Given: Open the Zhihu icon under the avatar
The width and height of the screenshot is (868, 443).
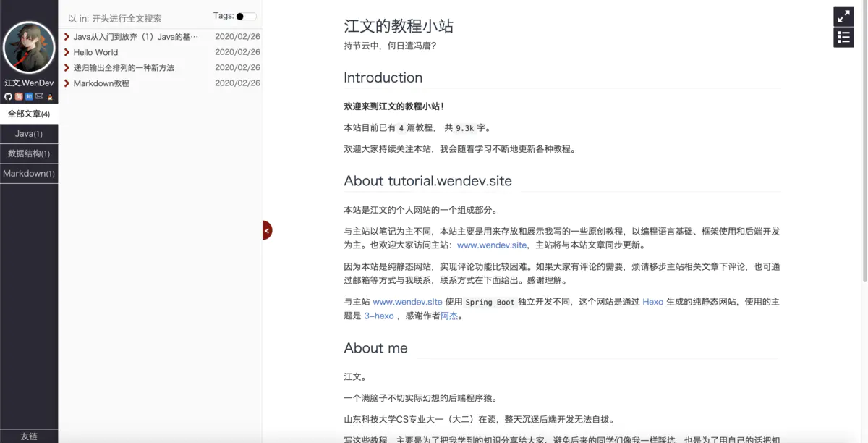Looking at the screenshot, I should [29, 96].
